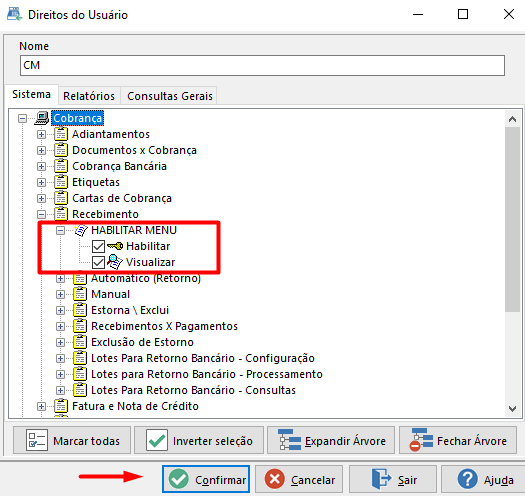Expand the Lotes Para Retorno Bancário - Consultas node
Viewport: 525px width, 496px height.
click(61, 391)
